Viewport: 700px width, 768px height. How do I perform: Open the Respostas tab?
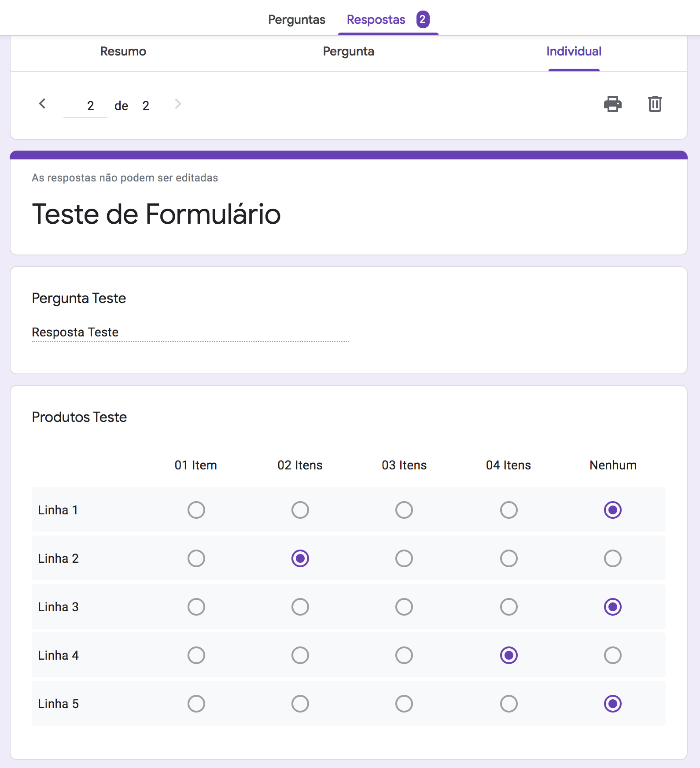tap(376, 19)
